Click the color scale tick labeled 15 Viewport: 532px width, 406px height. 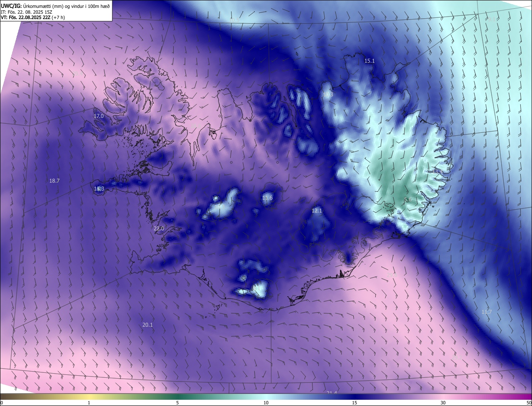[x=355, y=403]
